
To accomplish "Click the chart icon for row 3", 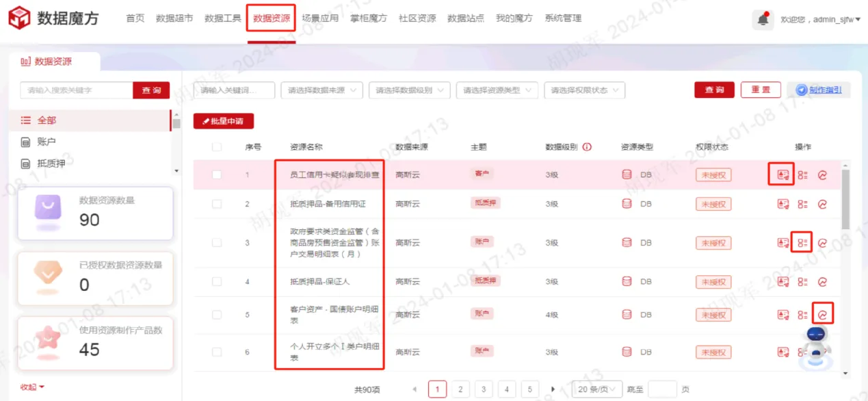I will [822, 243].
